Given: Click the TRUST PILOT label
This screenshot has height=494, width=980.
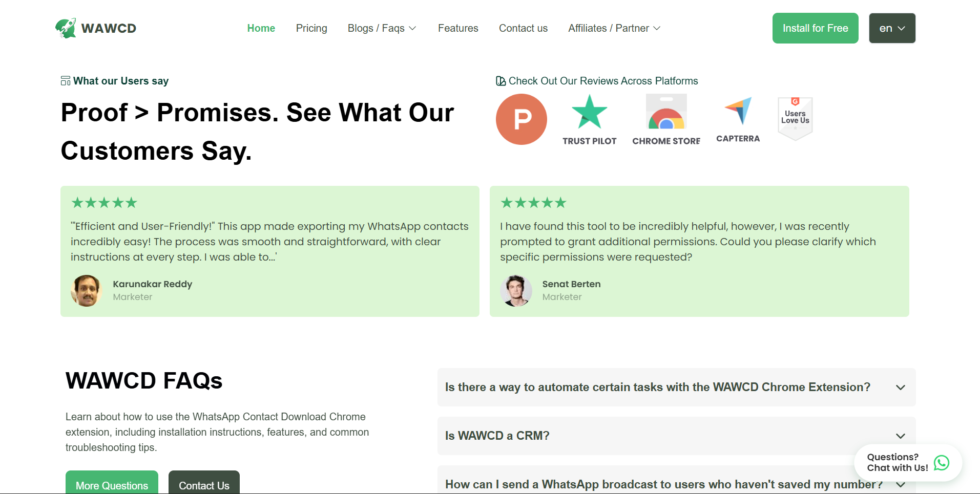Looking at the screenshot, I should click(589, 141).
